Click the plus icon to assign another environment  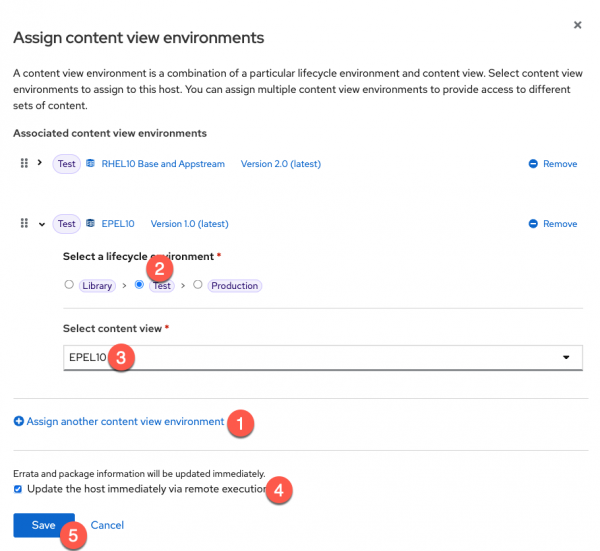coord(18,421)
